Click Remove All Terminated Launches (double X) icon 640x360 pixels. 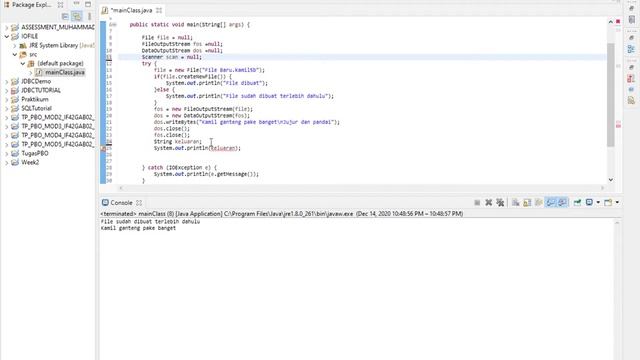[500, 202]
